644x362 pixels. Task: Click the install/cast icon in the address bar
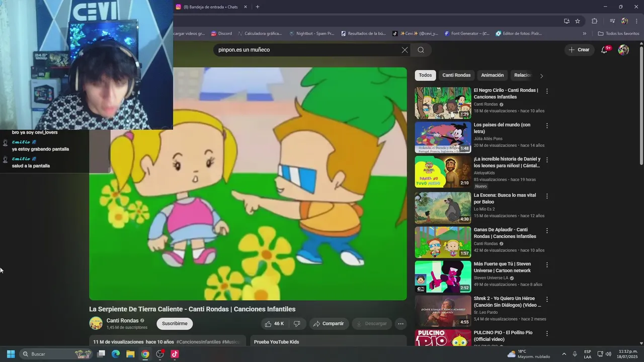pos(567,21)
